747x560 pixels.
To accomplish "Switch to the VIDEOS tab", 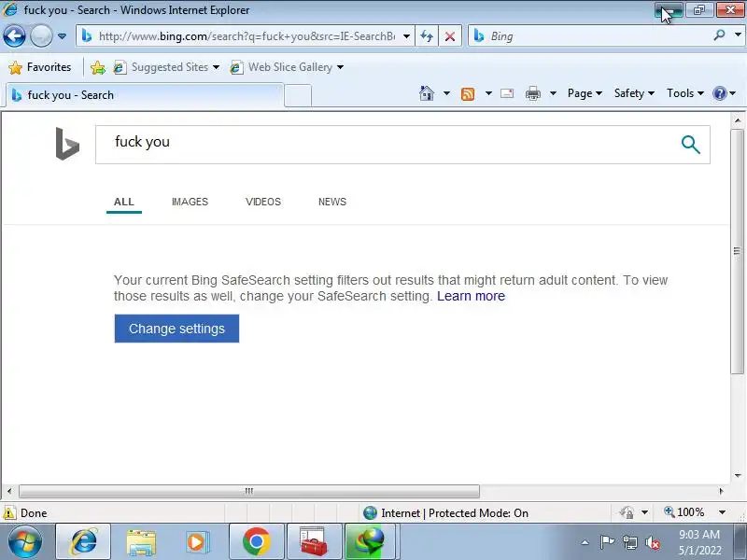I will coord(263,202).
